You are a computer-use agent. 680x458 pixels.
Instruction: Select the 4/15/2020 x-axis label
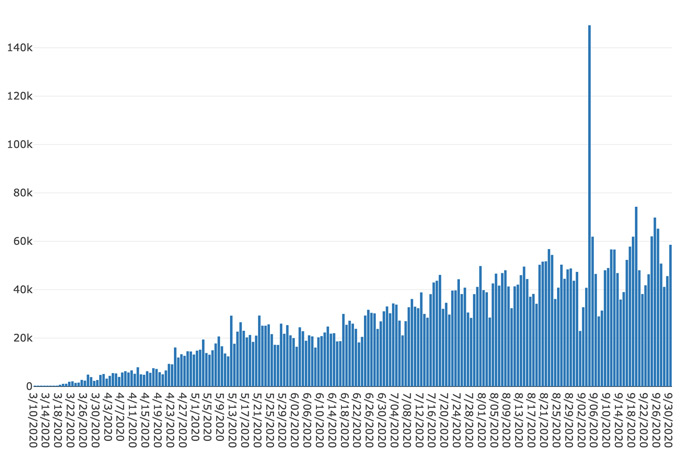[x=145, y=419]
